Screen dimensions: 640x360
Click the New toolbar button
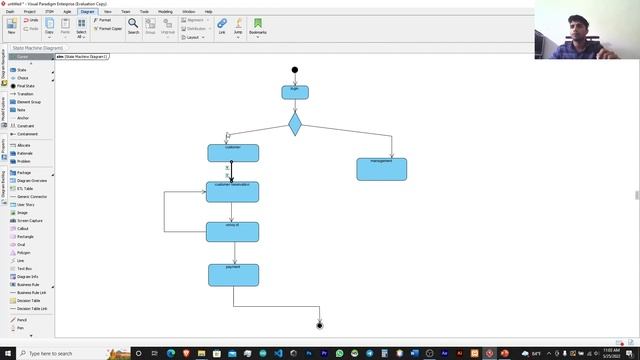tap(11, 27)
